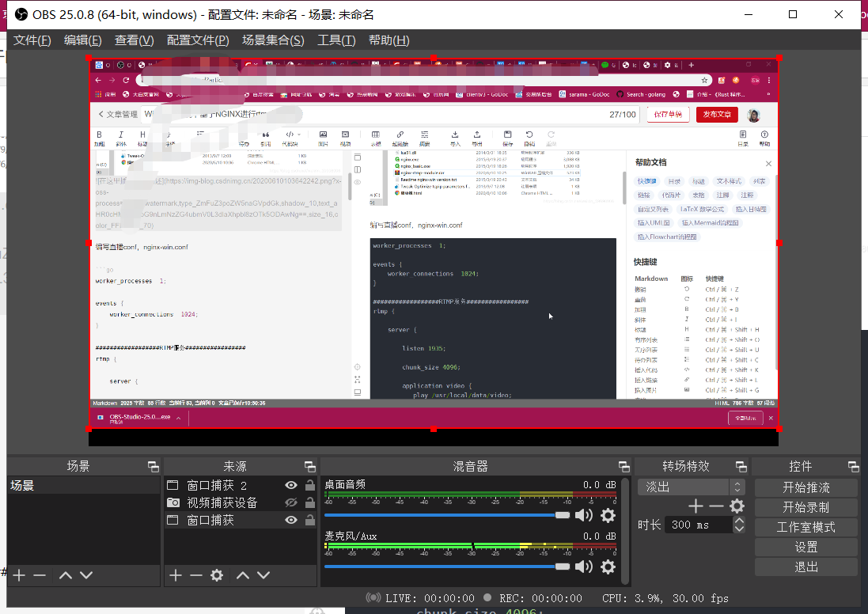Viewport: 868px width, 614px height.
Task: Click 开始录制 to start recording
Action: point(806,507)
